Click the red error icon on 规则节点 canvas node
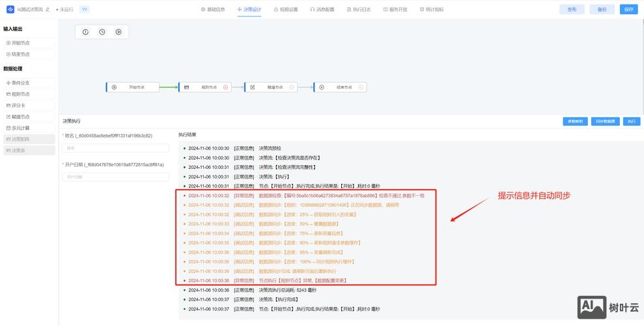The width and height of the screenshot is (644, 326). point(225,87)
